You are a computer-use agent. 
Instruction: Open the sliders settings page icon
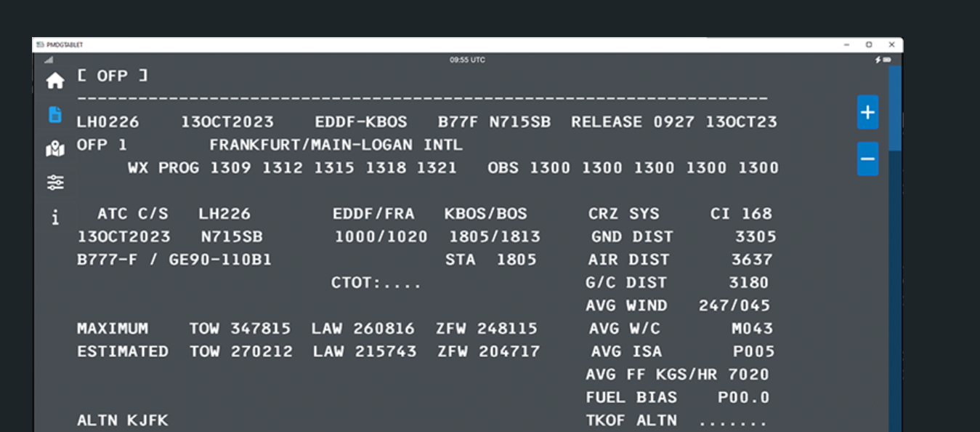coord(55,183)
